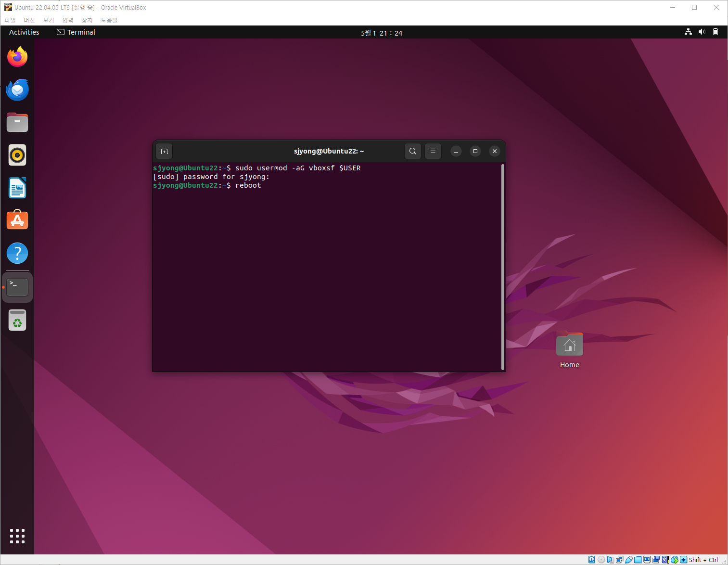Viewport: 728px width, 565px height.
Task: Click the network icon in the system tray
Action: pyautogui.click(x=688, y=32)
